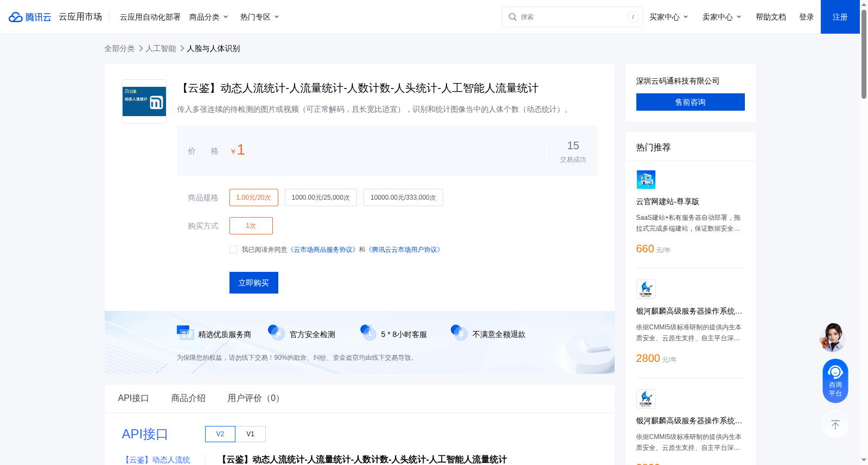Switch to the 用户评价（0） tab
The height and width of the screenshot is (465, 868).
click(x=256, y=398)
